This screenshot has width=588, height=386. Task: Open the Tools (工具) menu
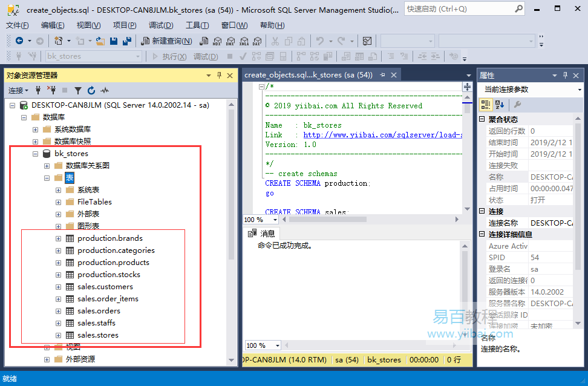(197, 25)
